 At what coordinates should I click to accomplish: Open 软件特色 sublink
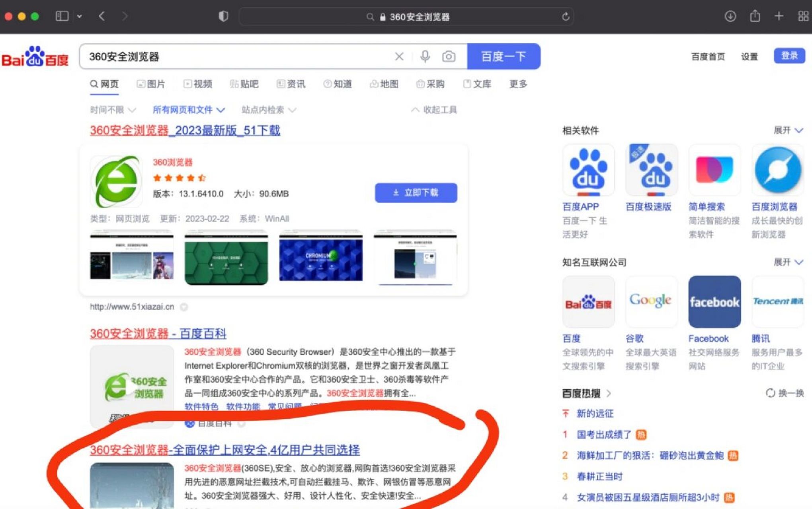(201, 406)
